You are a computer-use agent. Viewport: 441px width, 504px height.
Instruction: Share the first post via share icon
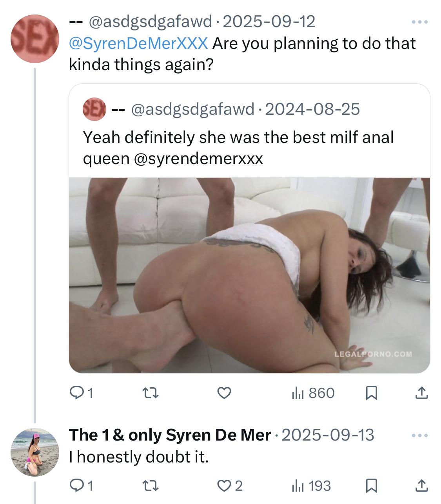(421, 393)
